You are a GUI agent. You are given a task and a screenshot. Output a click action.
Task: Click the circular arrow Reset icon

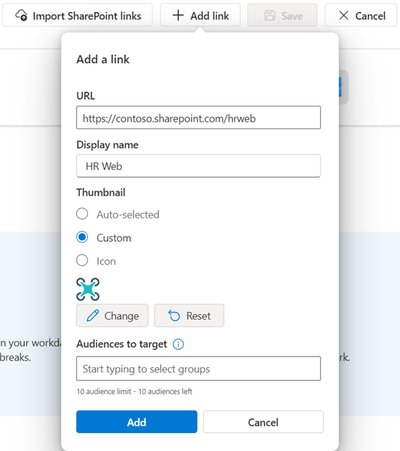tap(174, 315)
